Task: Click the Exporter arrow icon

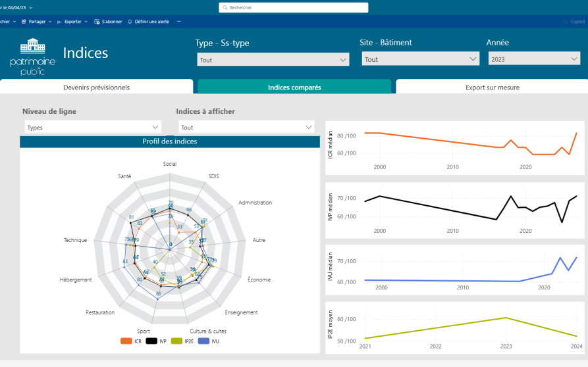Action: pos(59,22)
